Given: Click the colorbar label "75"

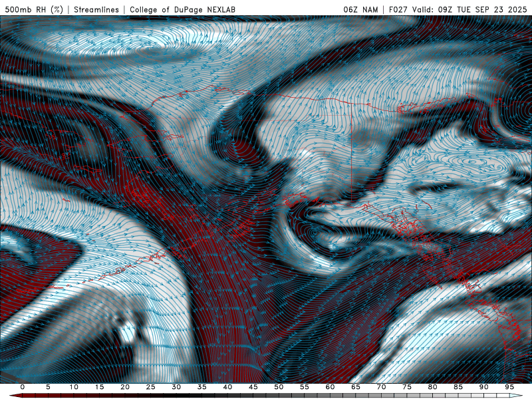Looking at the screenshot, I should click(x=407, y=387).
